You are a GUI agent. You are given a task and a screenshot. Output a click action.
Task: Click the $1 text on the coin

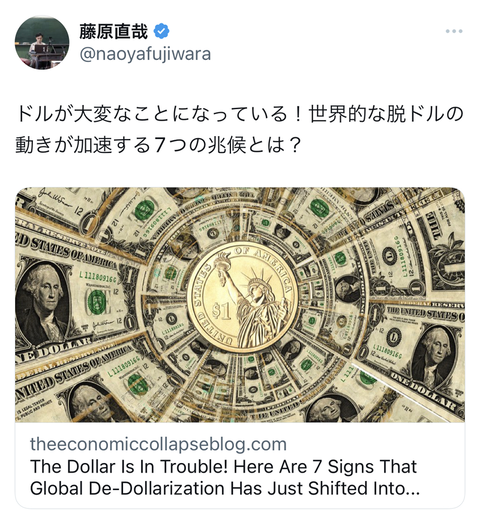pos(221,312)
